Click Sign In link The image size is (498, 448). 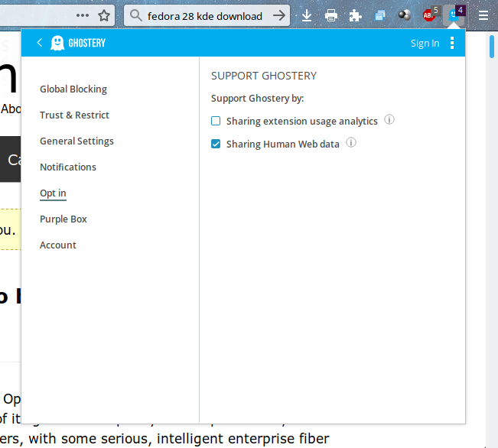coord(425,44)
